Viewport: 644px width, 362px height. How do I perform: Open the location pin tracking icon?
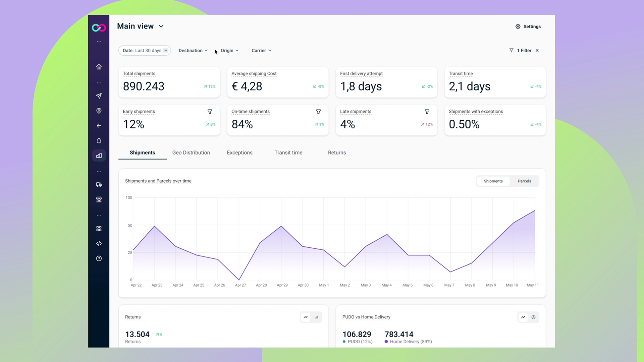pyautogui.click(x=99, y=111)
